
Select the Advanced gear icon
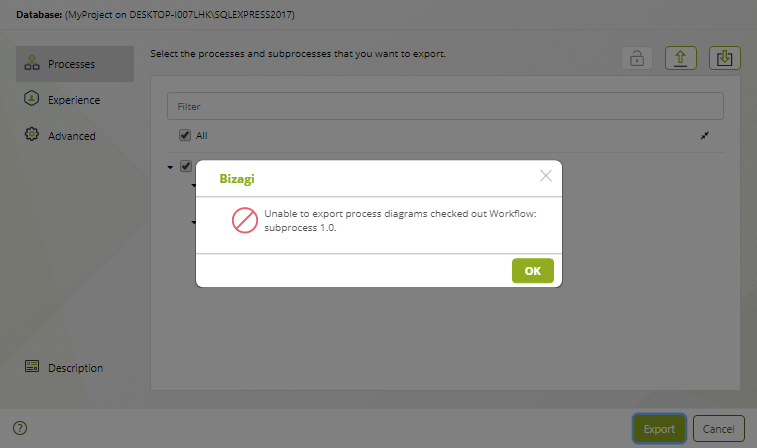[32, 134]
